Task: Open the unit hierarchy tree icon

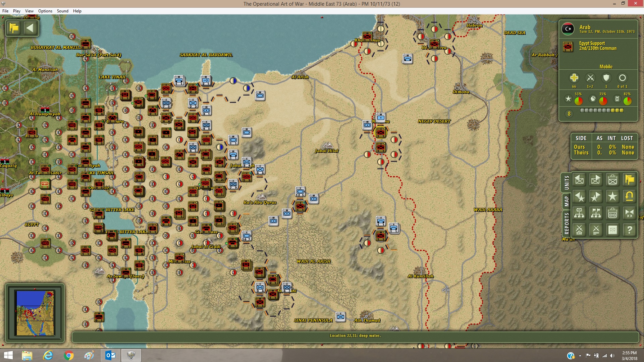Action: 579,213
